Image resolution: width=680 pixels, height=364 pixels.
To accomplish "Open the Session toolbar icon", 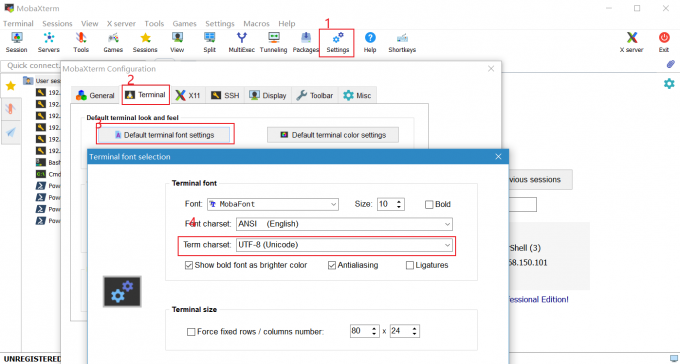I will click(16, 43).
